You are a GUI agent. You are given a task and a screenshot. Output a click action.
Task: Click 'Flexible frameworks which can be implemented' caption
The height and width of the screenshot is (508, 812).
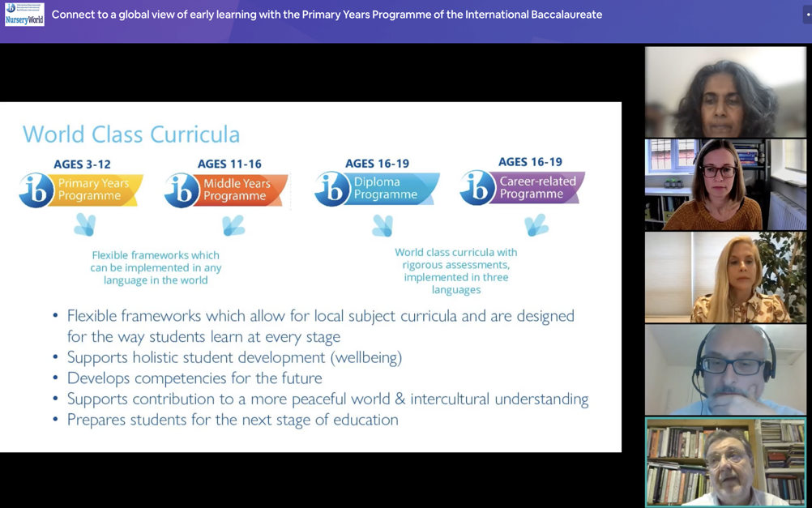click(x=156, y=267)
